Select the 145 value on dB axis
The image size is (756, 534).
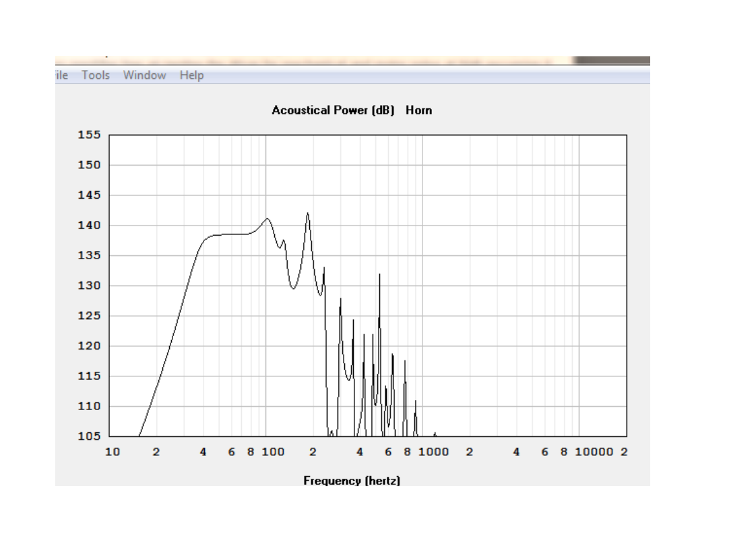89,195
